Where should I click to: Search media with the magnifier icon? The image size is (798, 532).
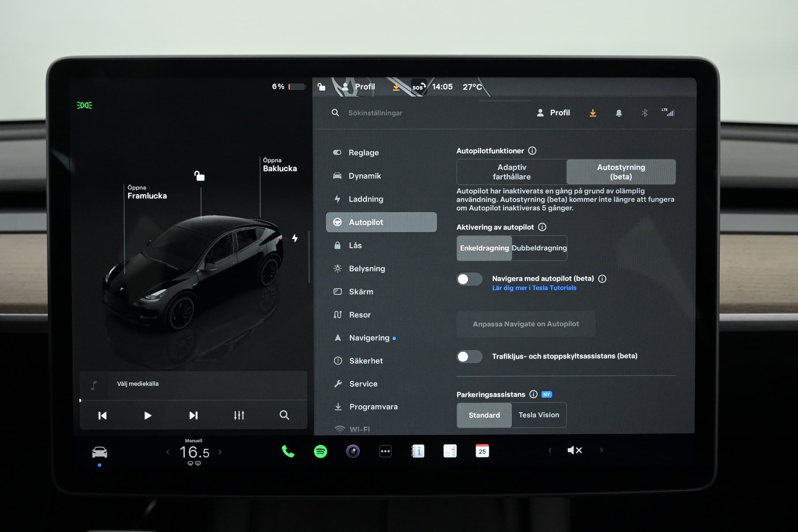coord(284,415)
